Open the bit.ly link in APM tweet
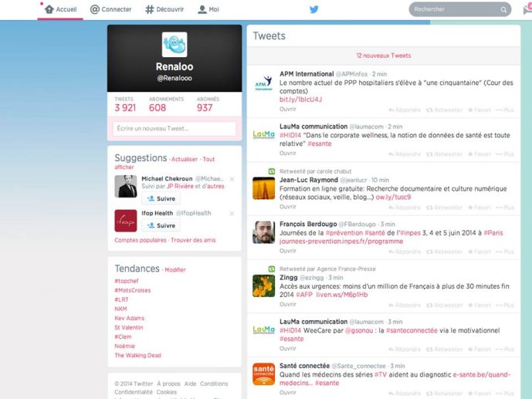Image resolution: width=532 pixels, height=399 pixels. click(300, 100)
